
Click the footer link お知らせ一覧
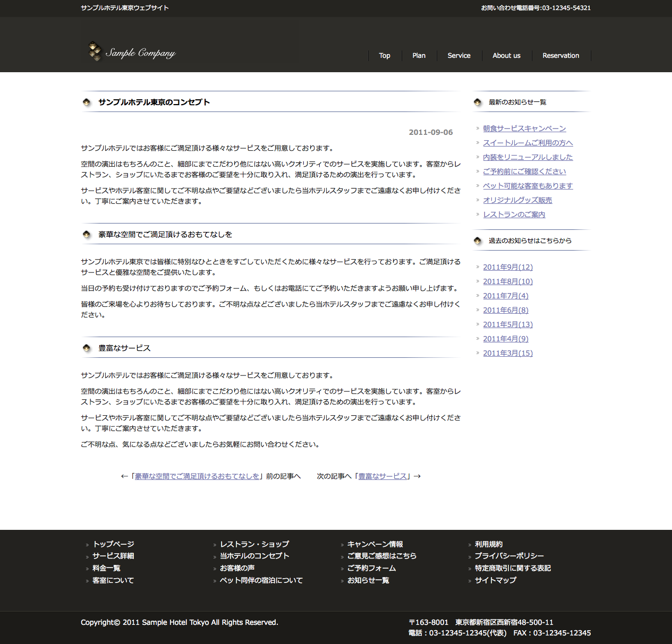point(368,580)
